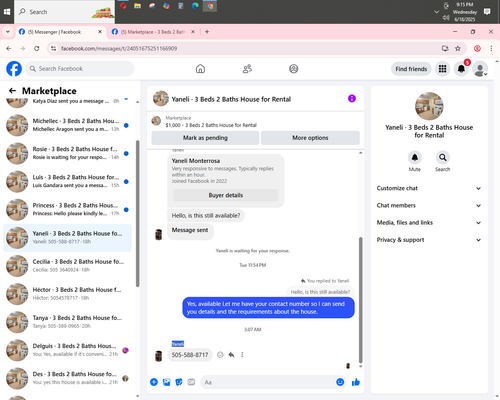The height and width of the screenshot is (400, 500).
Task: Click the Windows taskbar search box
Action: click(65, 12)
